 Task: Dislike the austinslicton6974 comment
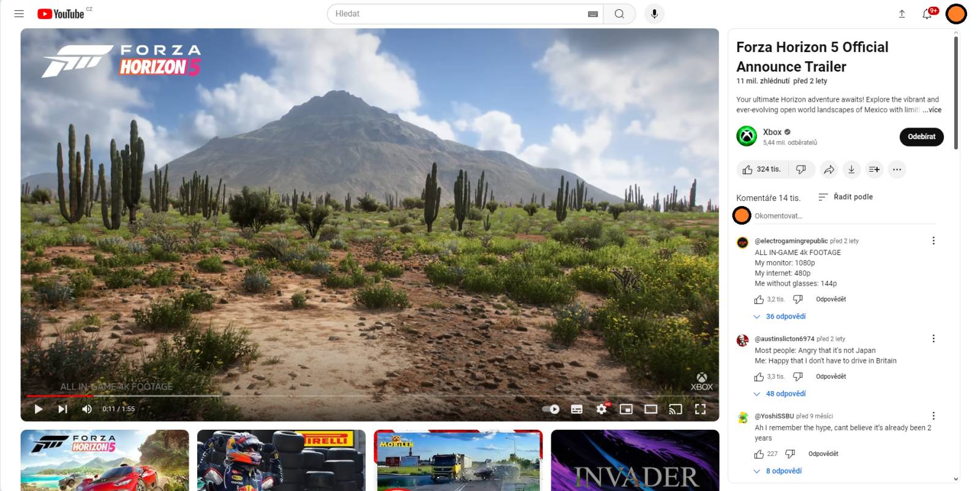coord(797,377)
